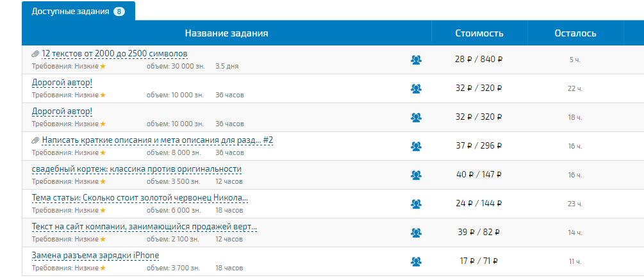Screen dimensions: 644x278
Task: Click remaining time 18 ч.
Action: pos(575,117)
